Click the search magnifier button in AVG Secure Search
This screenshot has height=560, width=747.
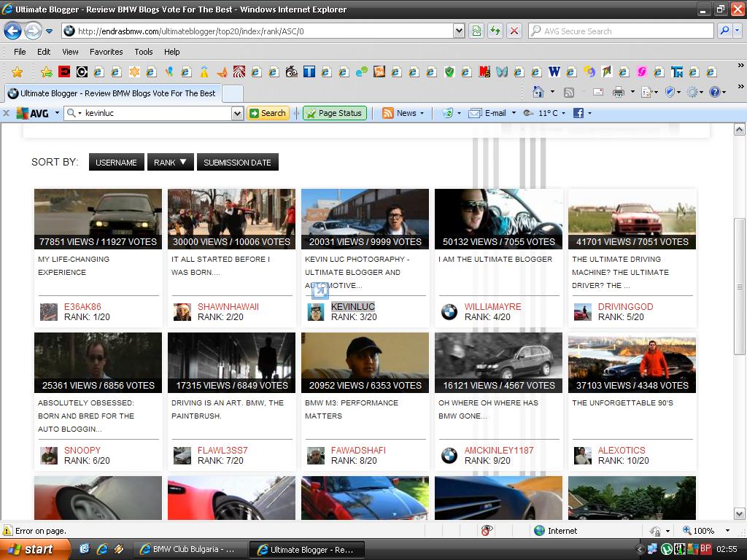pos(724,31)
